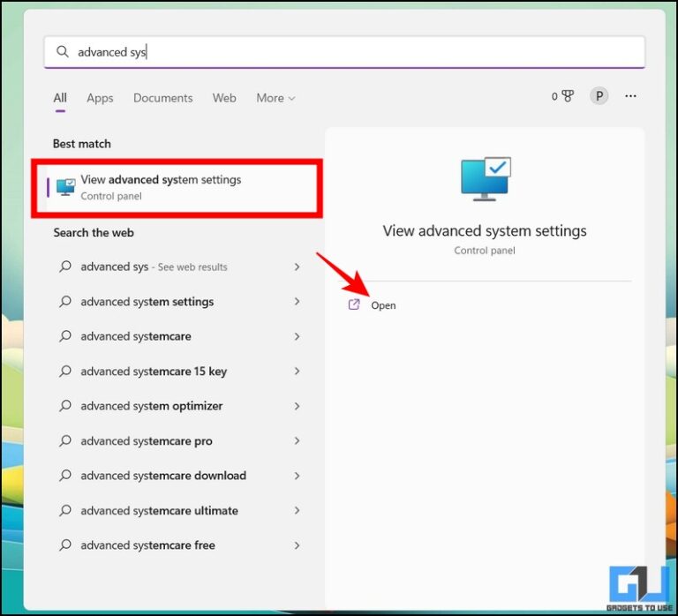Open the P profile avatar
The image size is (678, 616).
coord(599,96)
